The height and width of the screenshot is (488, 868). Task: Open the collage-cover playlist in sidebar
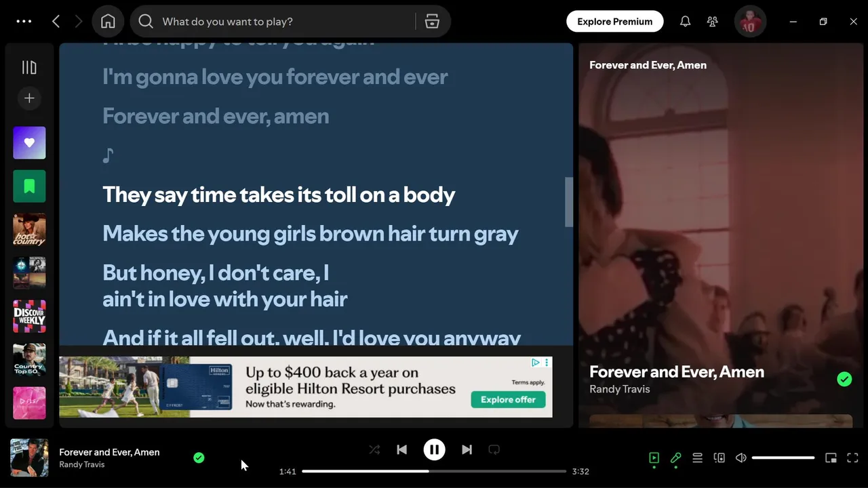(29, 273)
